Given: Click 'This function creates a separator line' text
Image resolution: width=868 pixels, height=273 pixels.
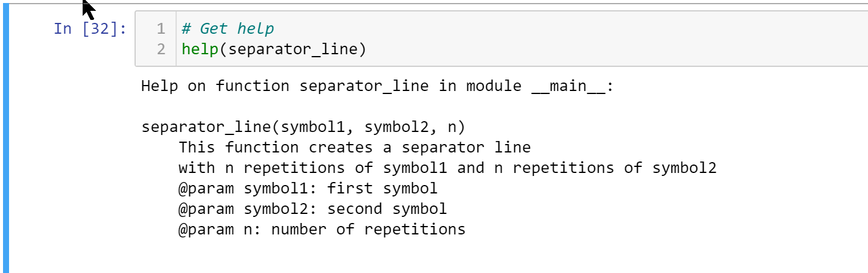Looking at the screenshot, I should 355,148.
